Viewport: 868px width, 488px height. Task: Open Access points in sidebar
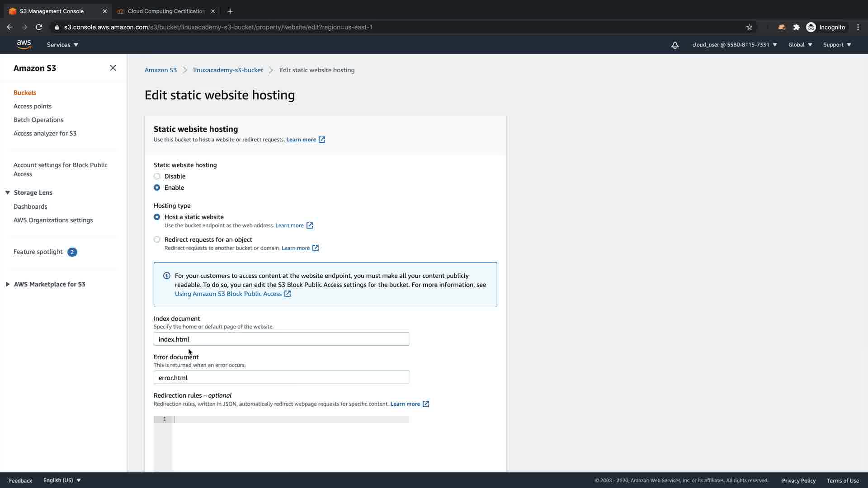[33, 106]
